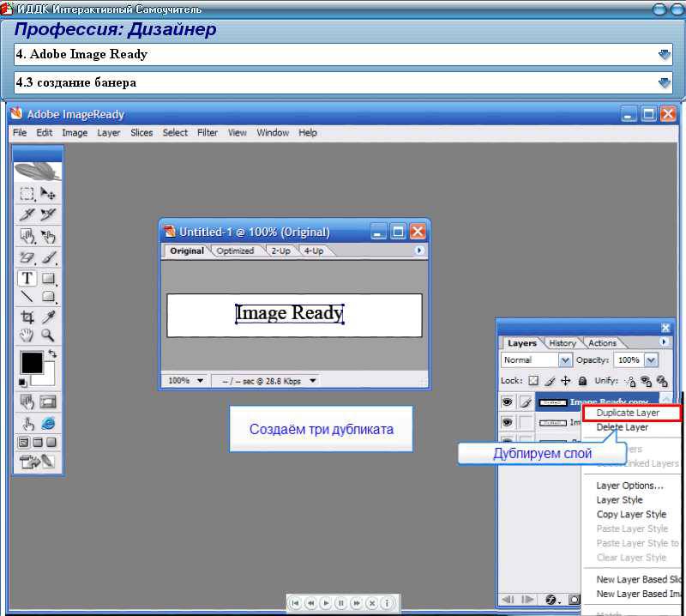Screen dimensions: 686x616
Task: Open the Filter menu
Action: pyautogui.click(x=207, y=133)
